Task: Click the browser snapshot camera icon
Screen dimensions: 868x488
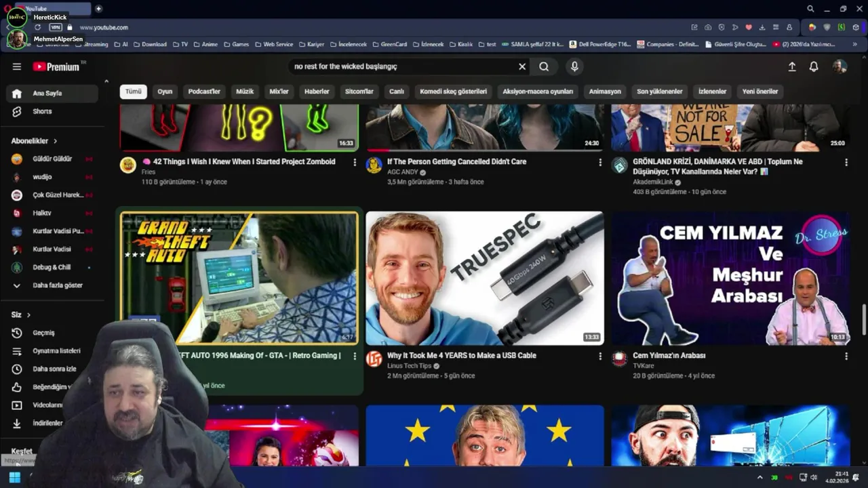Action: (708, 27)
